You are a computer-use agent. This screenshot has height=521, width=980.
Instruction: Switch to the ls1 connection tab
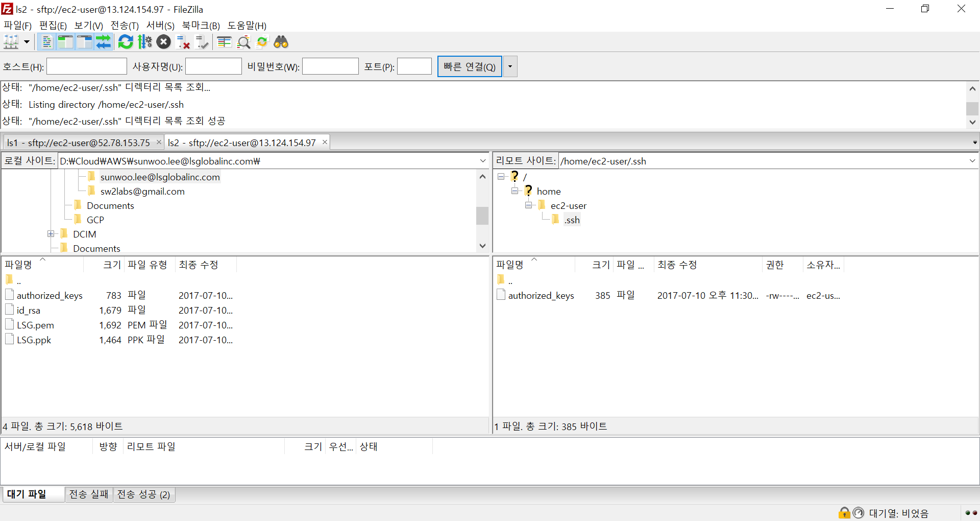pyautogui.click(x=79, y=143)
